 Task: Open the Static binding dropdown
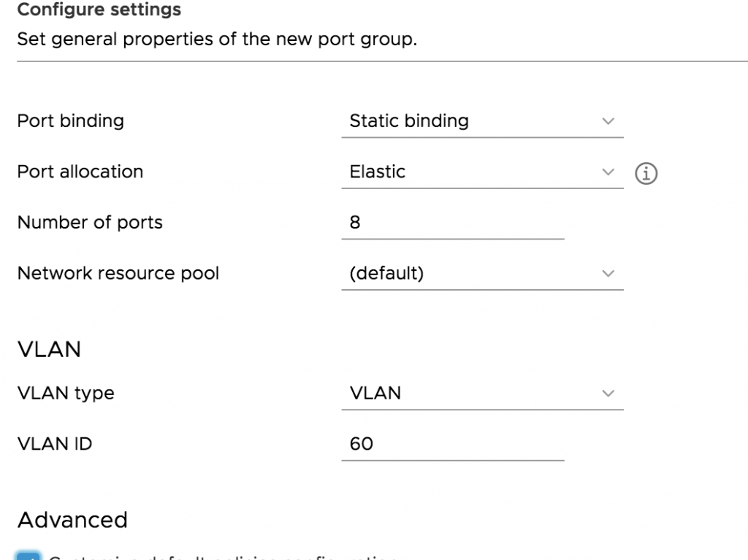point(482,121)
